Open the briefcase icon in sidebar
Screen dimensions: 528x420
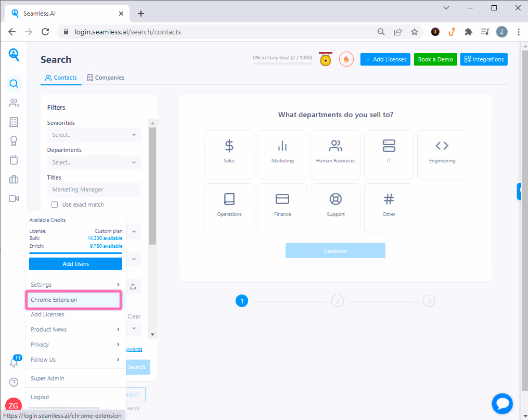coord(14,179)
